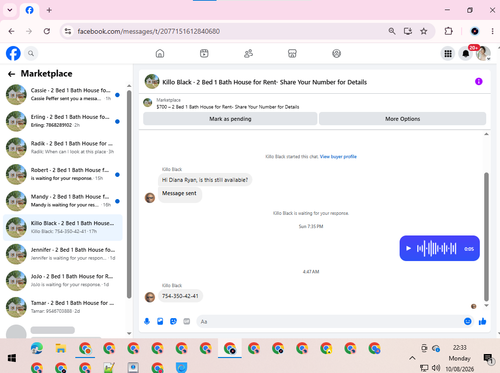
Task: Open the JoJo conversation
Action: tap(63, 281)
